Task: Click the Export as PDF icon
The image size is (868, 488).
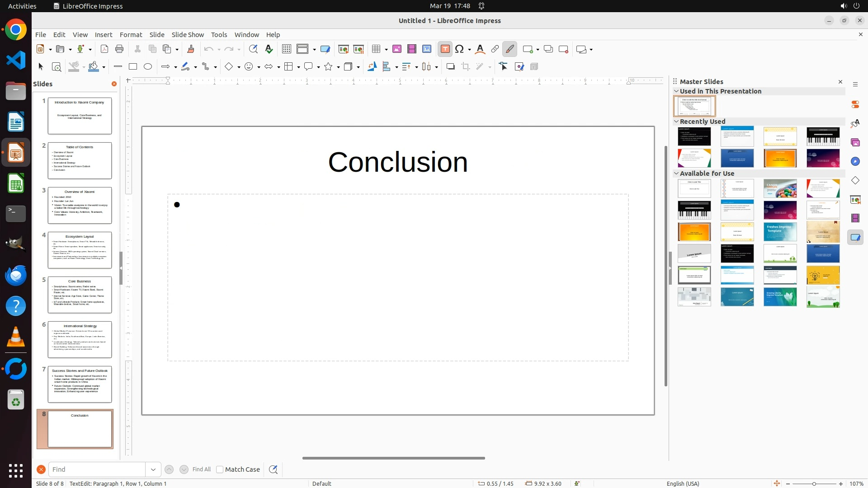Action: (x=104, y=49)
